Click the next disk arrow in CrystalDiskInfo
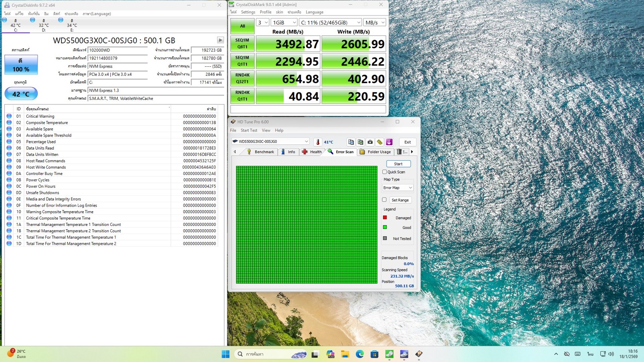The height and width of the screenshot is (362, 644). [x=220, y=40]
